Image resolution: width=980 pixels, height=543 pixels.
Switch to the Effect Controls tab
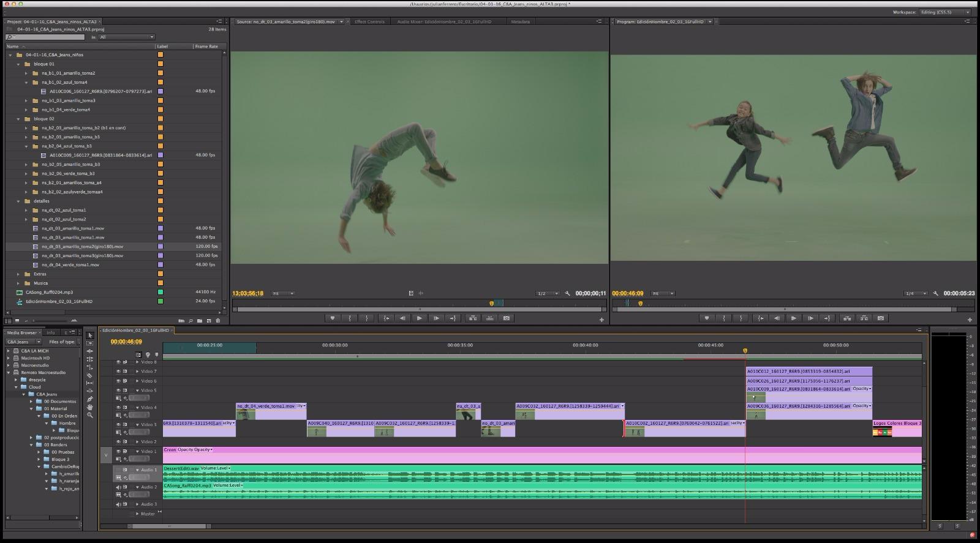point(369,21)
